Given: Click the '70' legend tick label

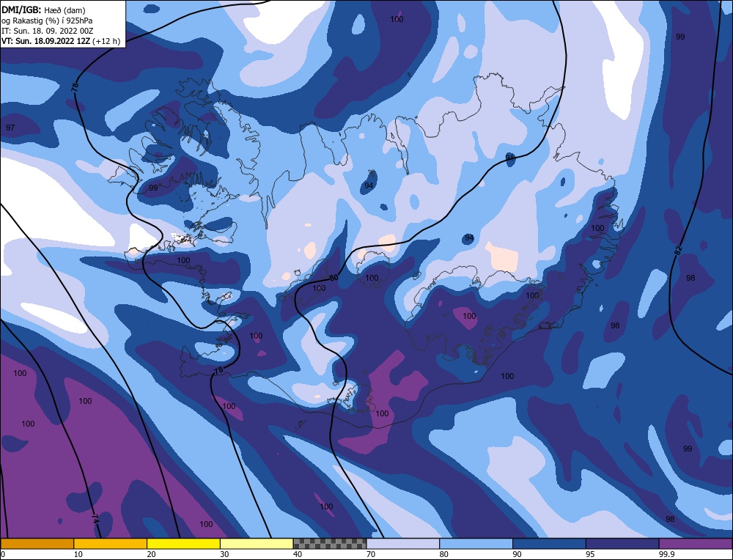Looking at the screenshot, I should 371,554.
